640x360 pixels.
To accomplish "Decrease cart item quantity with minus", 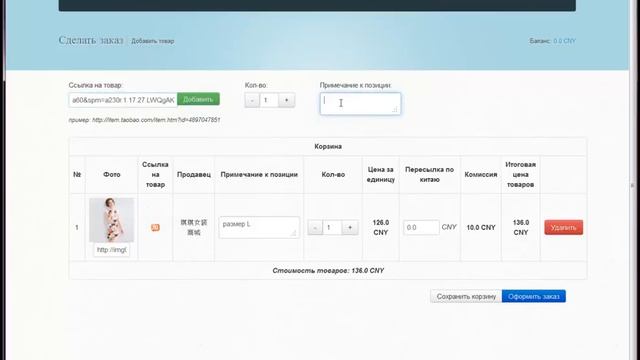I will (315, 227).
